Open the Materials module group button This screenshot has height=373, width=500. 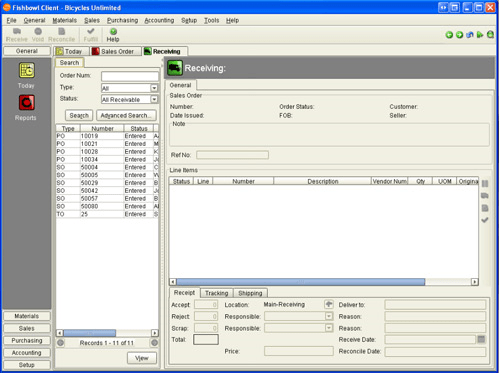[27, 316]
